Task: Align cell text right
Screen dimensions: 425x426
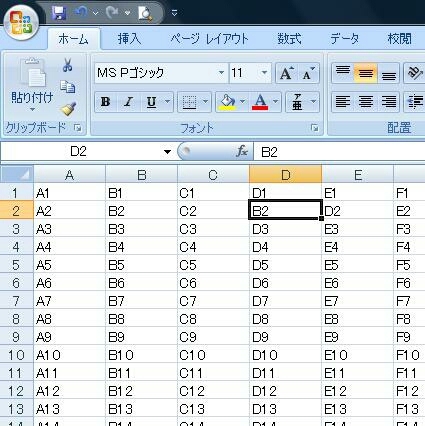Action: [x=388, y=102]
